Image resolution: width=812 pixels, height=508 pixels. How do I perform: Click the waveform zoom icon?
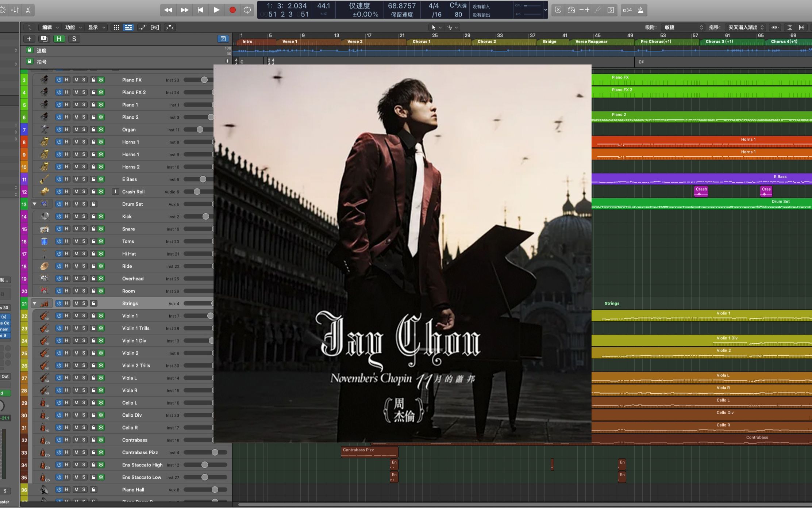(775, 27)
